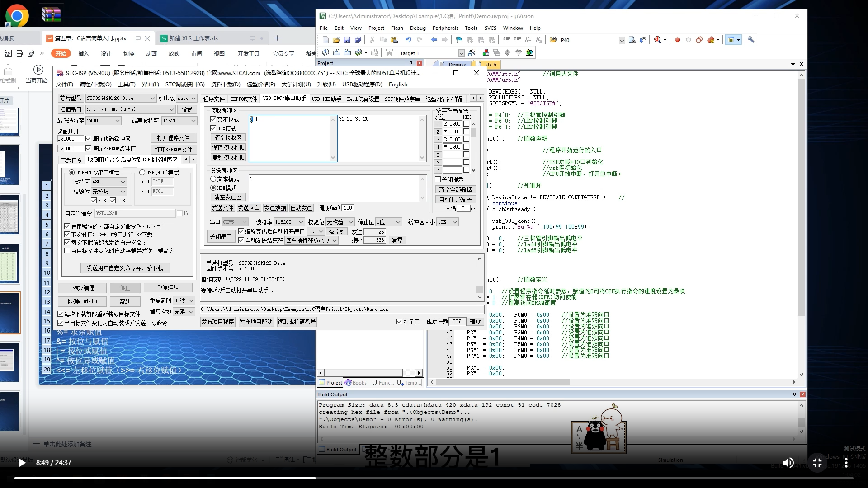The image size is (868, 488).
Task: Click 打开程序文件 button
Action: 173,138
